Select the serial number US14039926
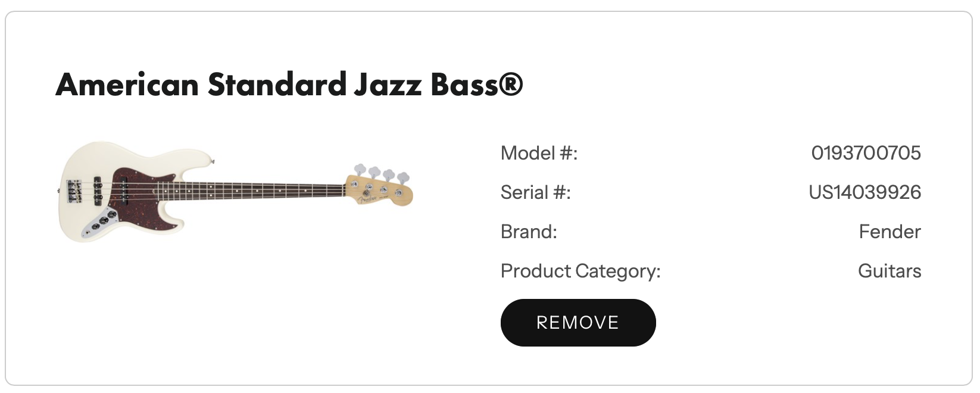Screen dimensions: 980x393 [x=864, y=192]
